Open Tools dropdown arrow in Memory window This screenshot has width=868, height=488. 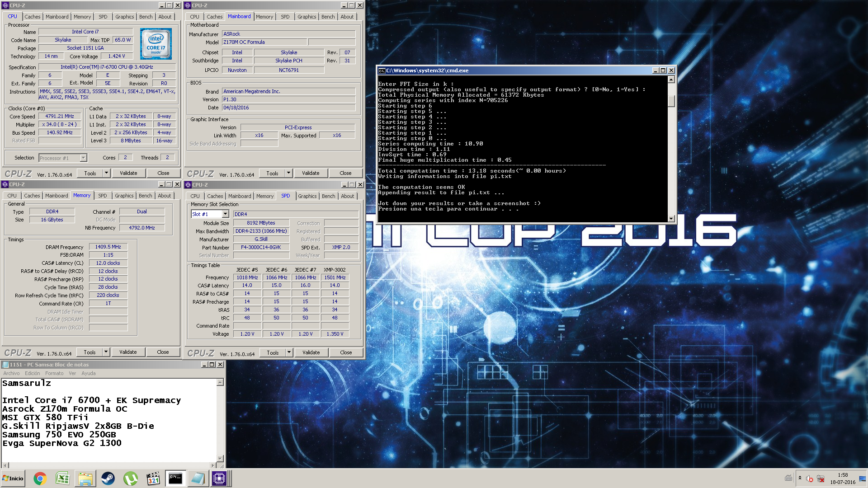[x=106, y=352]
